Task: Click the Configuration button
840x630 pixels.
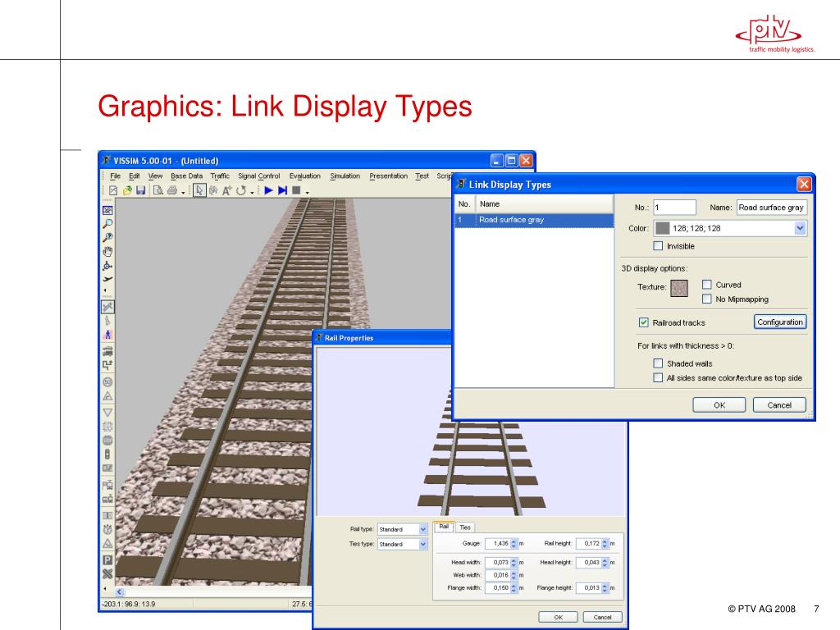Action: (779, 322)
